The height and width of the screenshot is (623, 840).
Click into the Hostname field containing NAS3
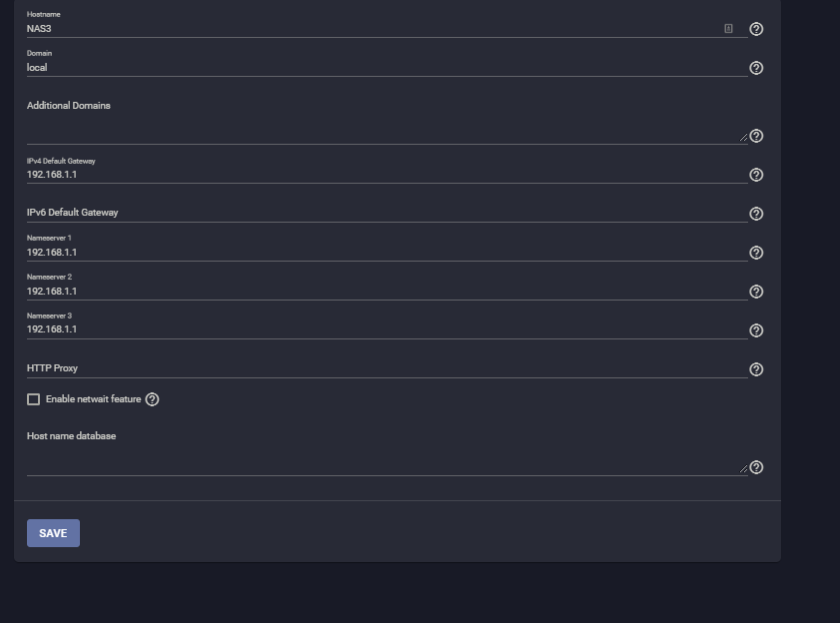click(x=370, y=29)
